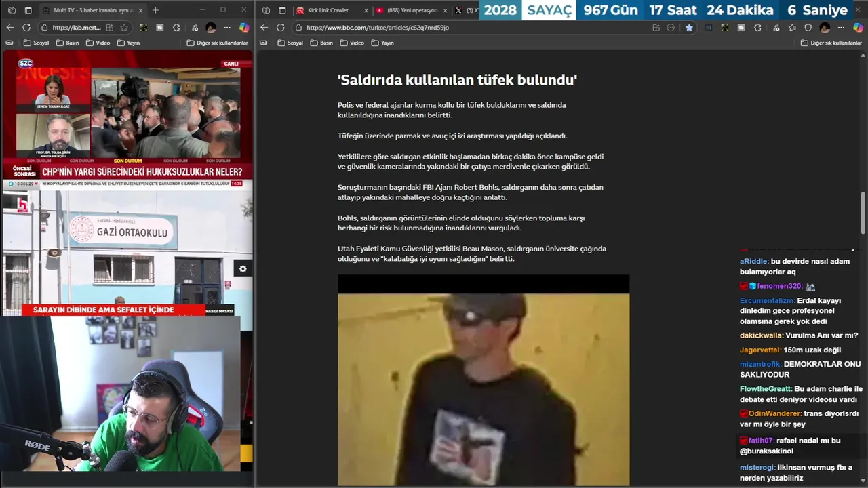This screenshot has width=868, height=488.
Task: Open Diğer sık kullanılanlar in BBC window
Action: click(x=831, y=43)
